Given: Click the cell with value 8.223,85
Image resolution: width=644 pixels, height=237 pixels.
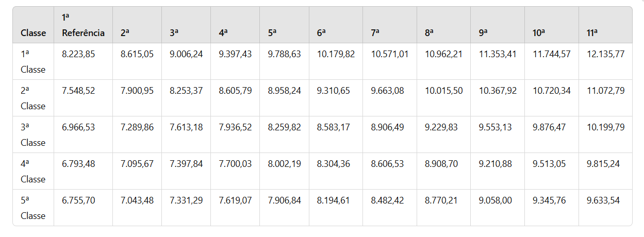Looking at the screenshot, I should 78,54.
